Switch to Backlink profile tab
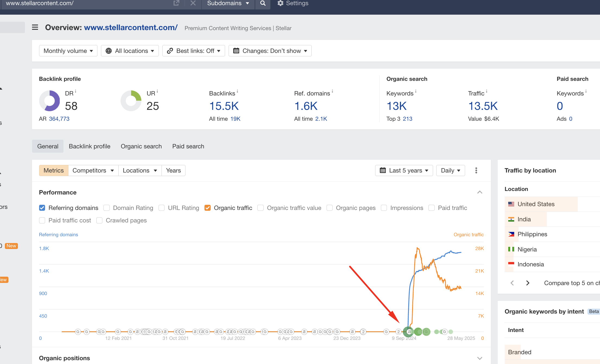The image size is (600, 364). click(90, 146)
